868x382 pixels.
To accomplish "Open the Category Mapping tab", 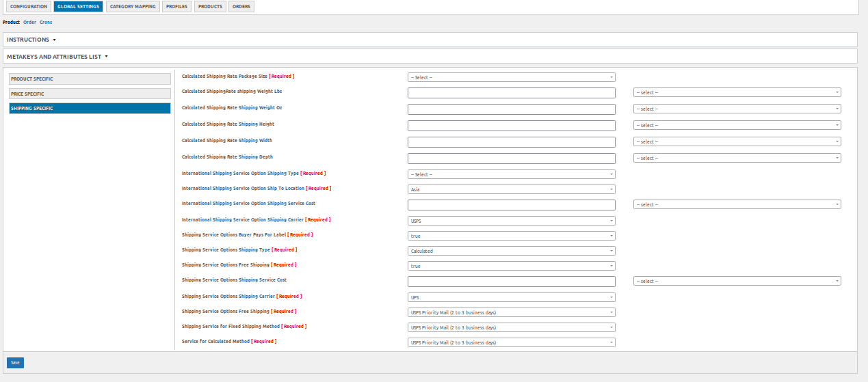I will click(x=133, y=7).
